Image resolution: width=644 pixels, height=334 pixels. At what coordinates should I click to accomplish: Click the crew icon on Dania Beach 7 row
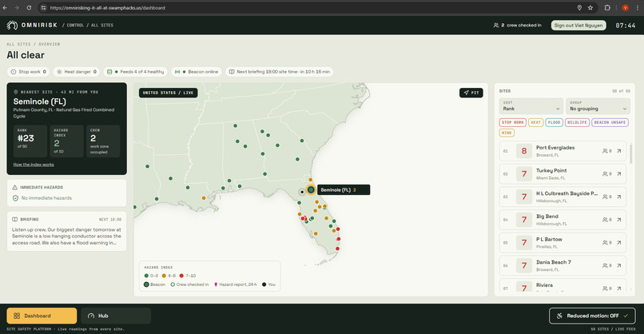pyautogui.click(x=605, y=266)
